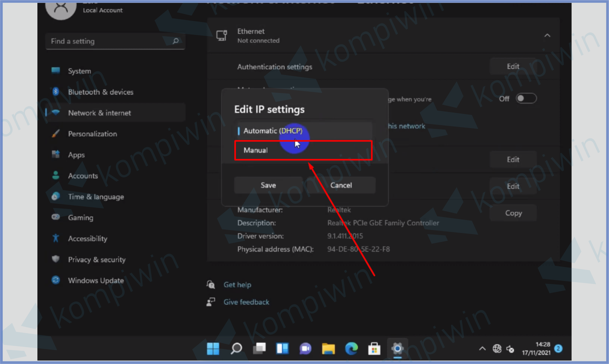
Task: Click the Find a setting search box
Action: (x=108, y=41)
